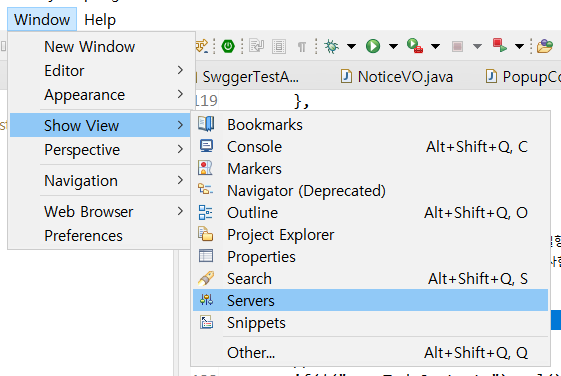Click the green Run button

(x=373, y=46)
